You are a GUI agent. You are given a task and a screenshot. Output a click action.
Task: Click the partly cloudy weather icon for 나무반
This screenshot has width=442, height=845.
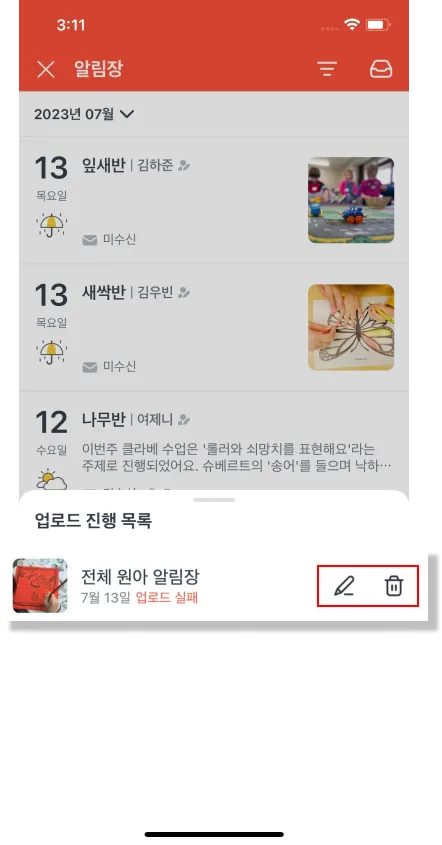[52, 479]
